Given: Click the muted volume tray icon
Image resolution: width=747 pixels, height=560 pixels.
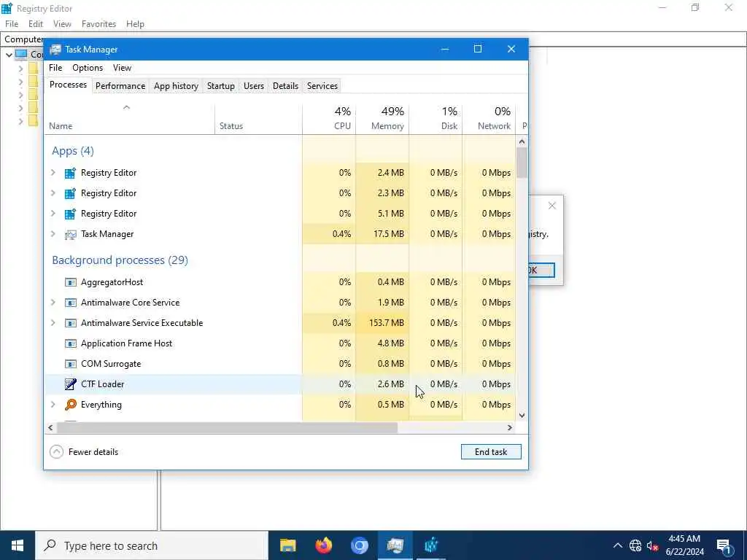Looking at the screenshot, I should pos(653,545).
